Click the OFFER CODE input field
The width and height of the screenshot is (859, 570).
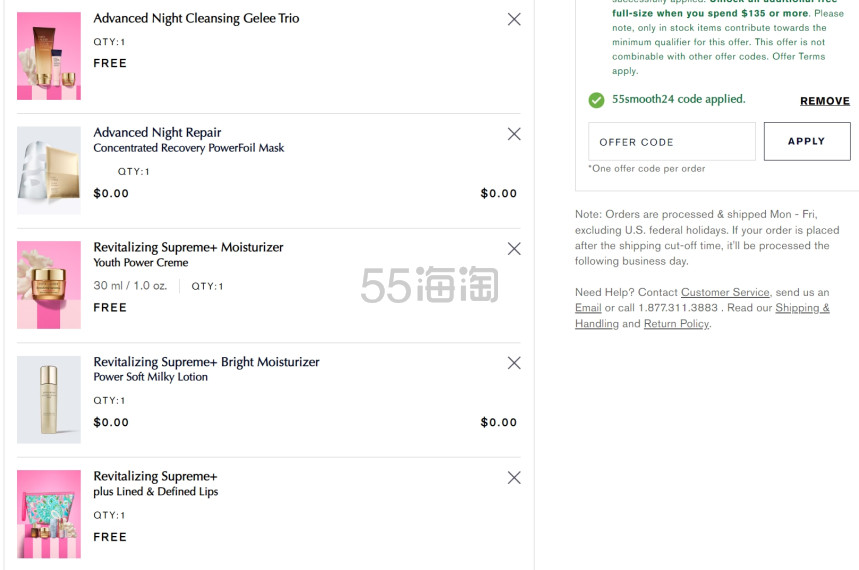672,142
